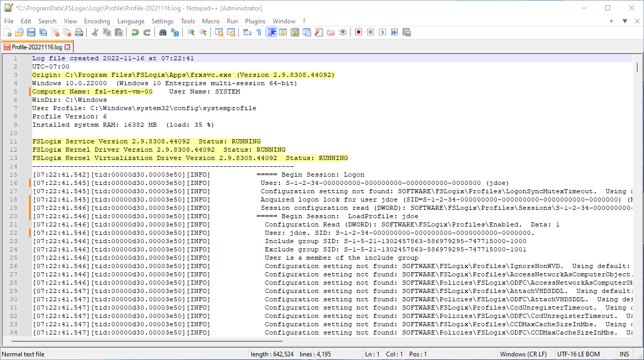Image resolution: width=644 pixels, height=360 pixels.
Task: Click the UTF-16 LE BOM encoding status
Action: 578,354
